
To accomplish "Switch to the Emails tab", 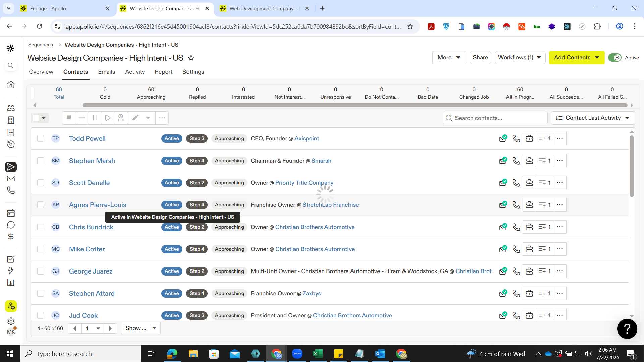I will (106, 72).
